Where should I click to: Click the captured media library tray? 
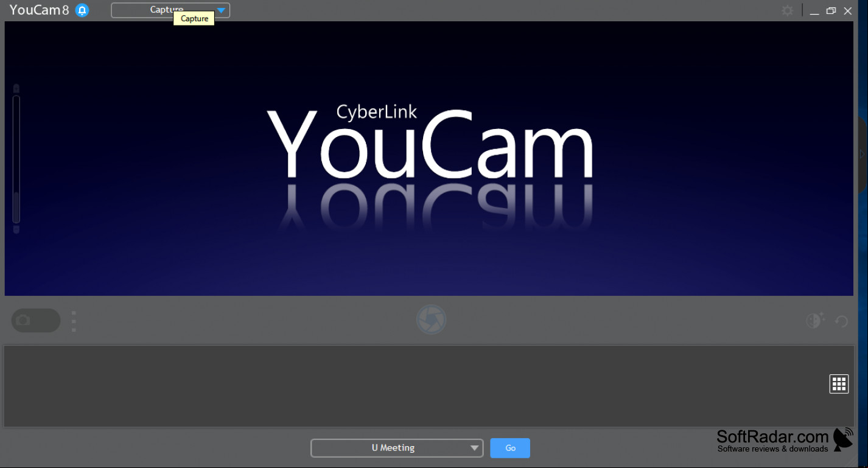pos(429,386)
